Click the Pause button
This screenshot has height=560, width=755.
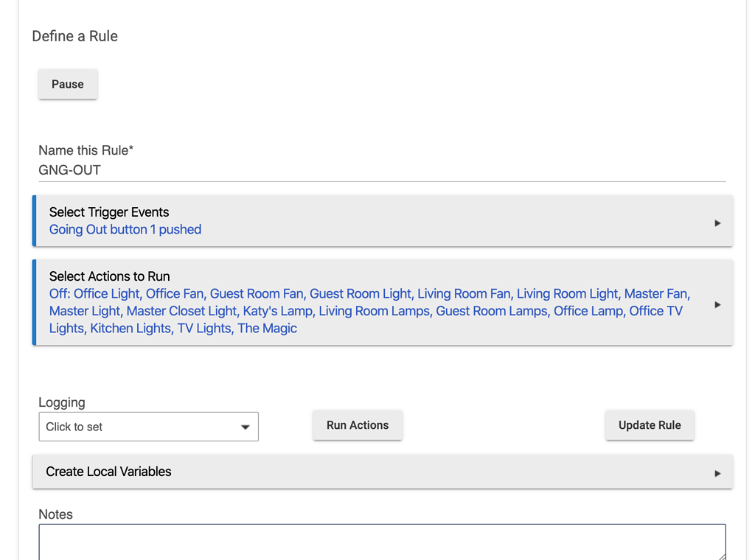click(67, 84)
